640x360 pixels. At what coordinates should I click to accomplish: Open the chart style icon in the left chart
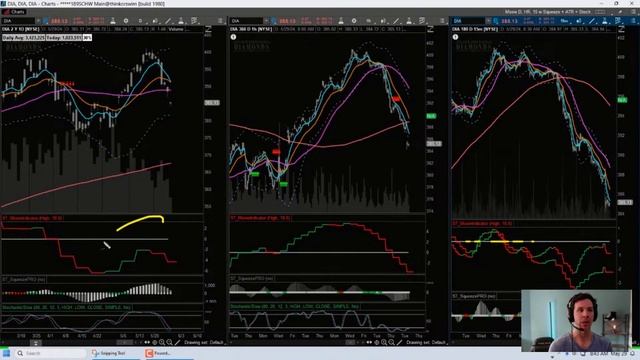click(155, 21)
